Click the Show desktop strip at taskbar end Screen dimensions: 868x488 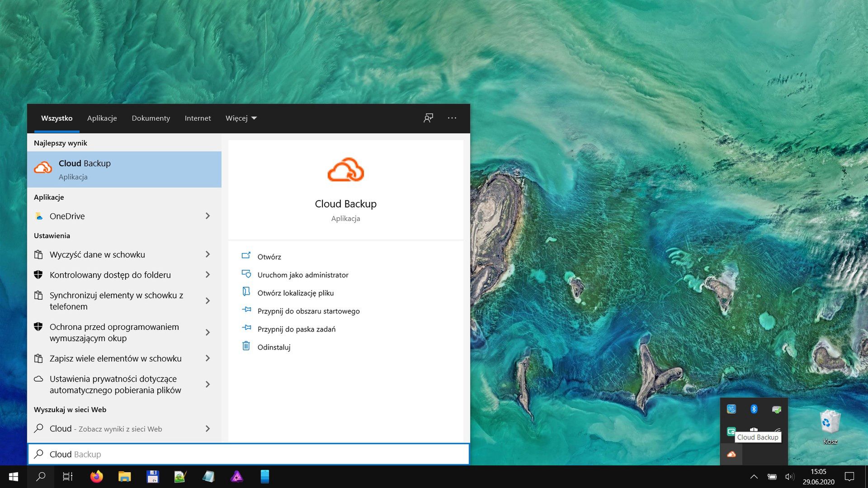point(866,477)
